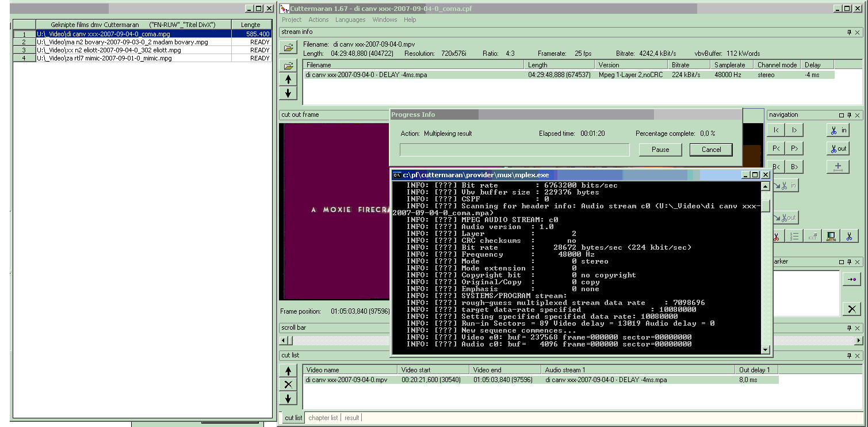
Task: Open video file with folder icon beside Filename
Action: coord(288,47)
